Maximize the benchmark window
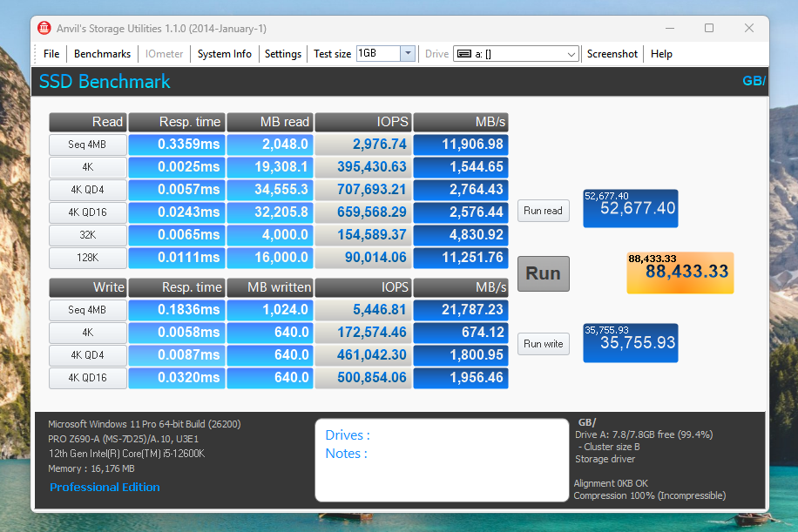The height and width of the screenshot is (532, 798). coord(708,28)
